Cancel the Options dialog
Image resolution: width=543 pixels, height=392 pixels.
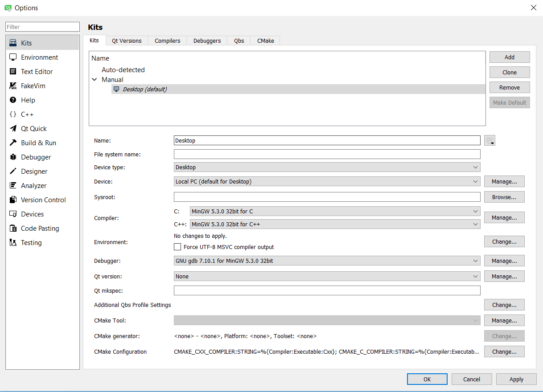tap(472, 379)
